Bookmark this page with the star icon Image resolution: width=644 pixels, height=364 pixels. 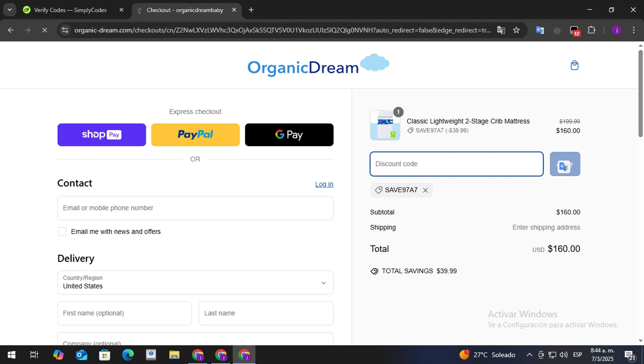point(516,30)
